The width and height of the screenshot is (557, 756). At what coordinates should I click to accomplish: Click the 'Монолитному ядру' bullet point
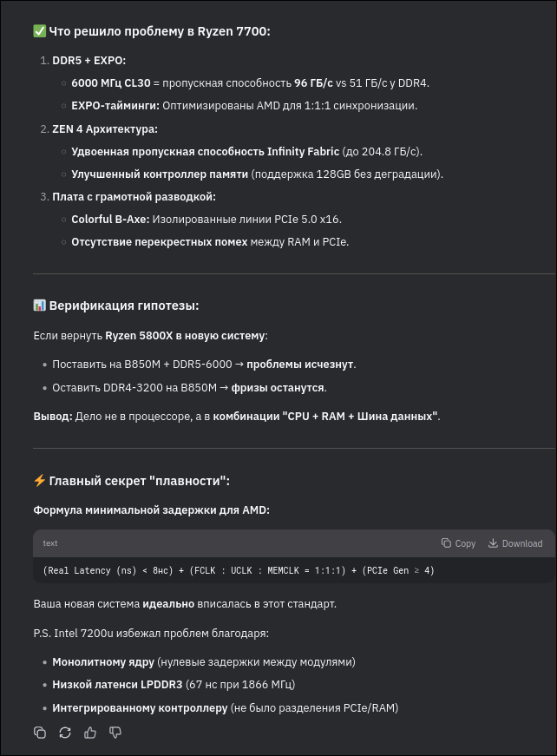click(x=203, y=662)
